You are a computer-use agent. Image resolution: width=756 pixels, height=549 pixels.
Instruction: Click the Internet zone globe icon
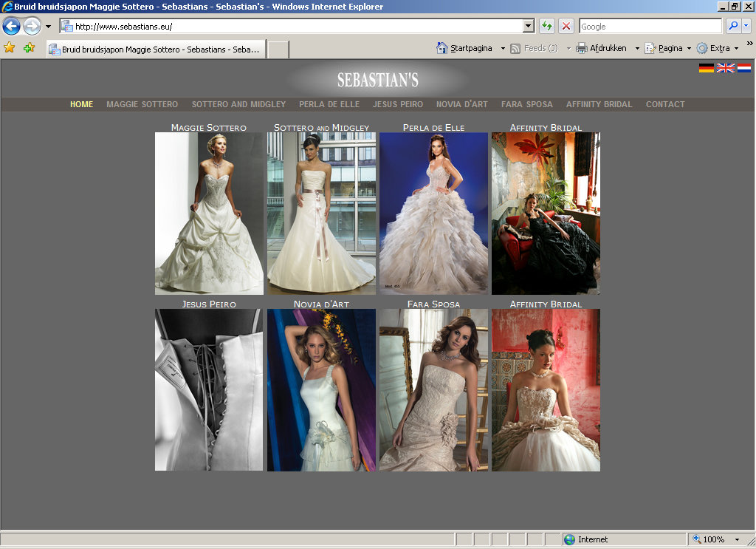pos(569,539)
